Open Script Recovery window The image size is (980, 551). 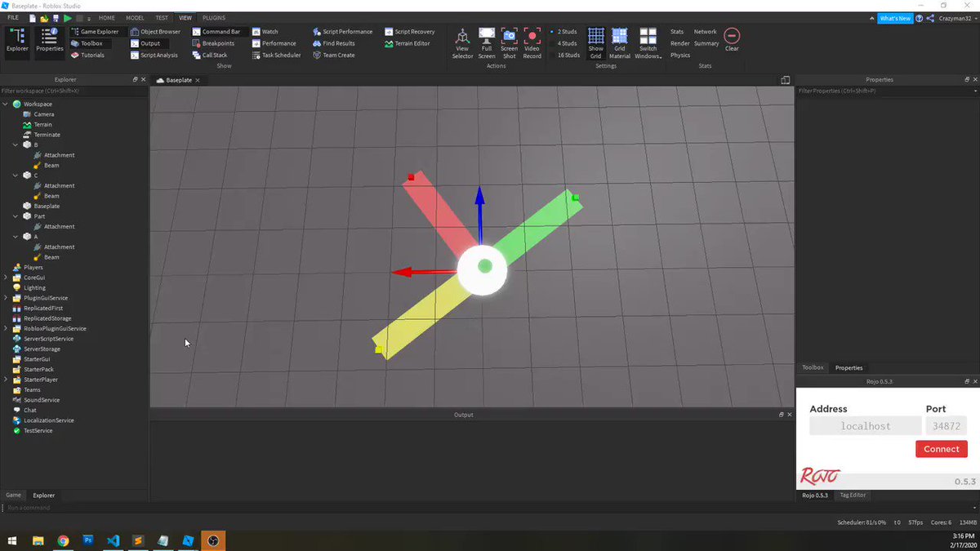[409, 32]
